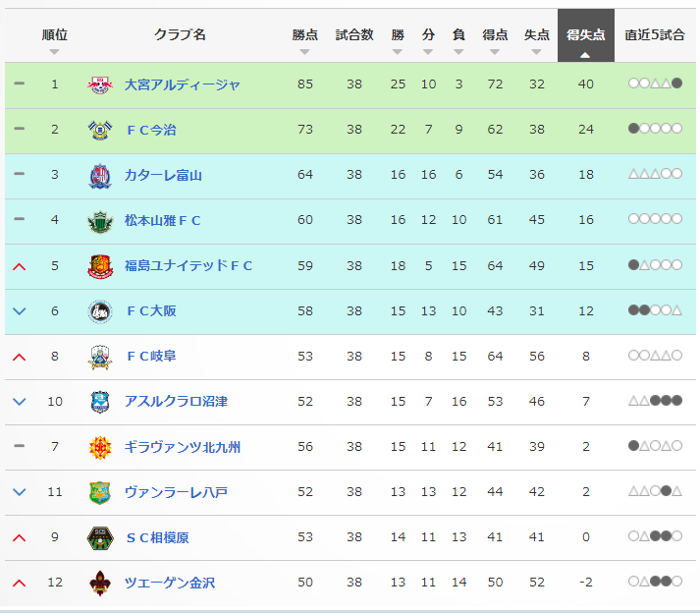Click the 松本山雅FC green crest icon
The width and height of the screenshot is (700, 613).
pyautogui.click(x=99, y=221)
